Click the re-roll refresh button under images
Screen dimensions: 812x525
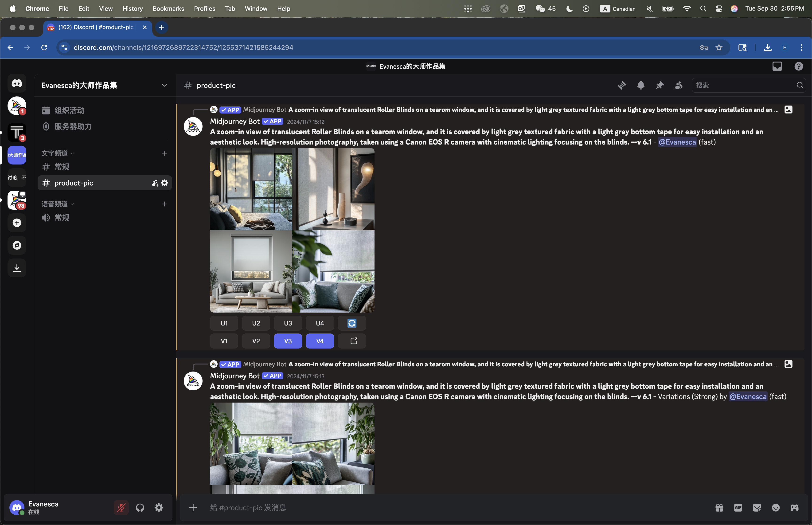coord(352,323)
